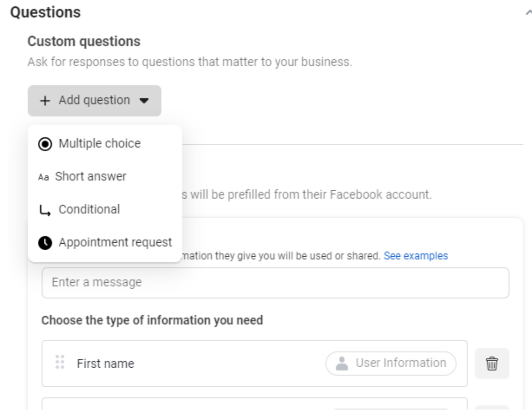This screenshot has height=418, width=532.
Task: Click the Questions section heading
Action: click(45, 12)
